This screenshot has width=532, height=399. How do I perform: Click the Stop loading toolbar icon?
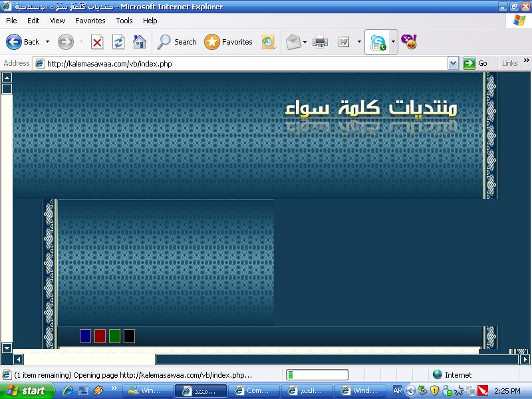(97, 42)
